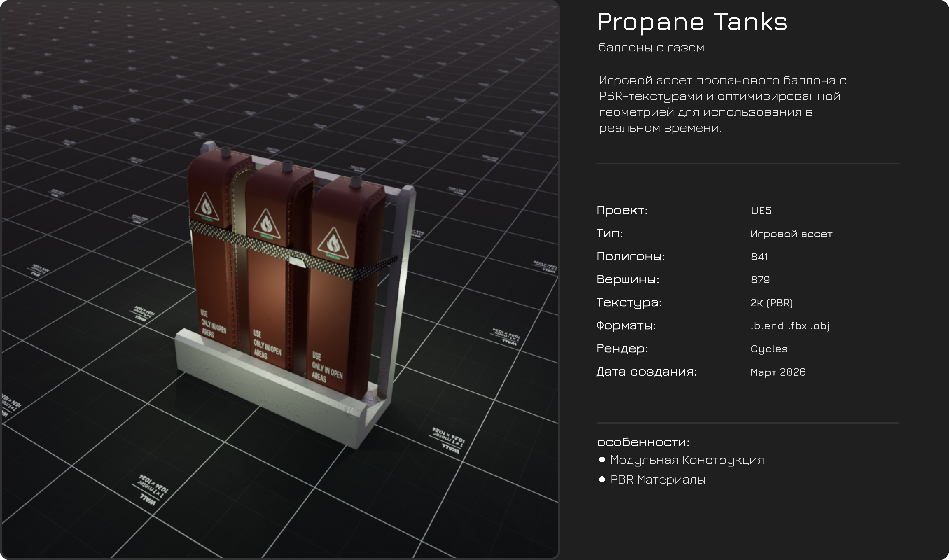Click the Полигоны value 841
949x560 pixels.
pos(759,257)
